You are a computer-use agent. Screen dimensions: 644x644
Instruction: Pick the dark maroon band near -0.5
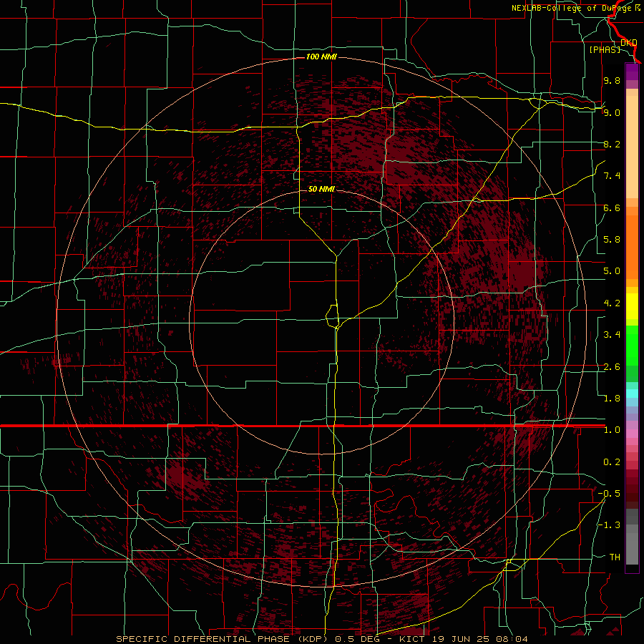(632, 494)
